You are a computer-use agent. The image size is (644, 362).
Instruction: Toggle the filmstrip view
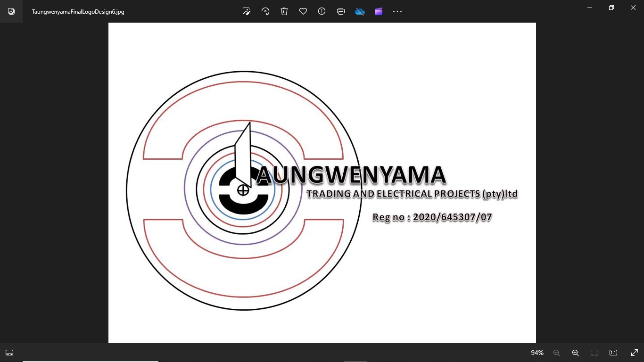pos(9,353)
